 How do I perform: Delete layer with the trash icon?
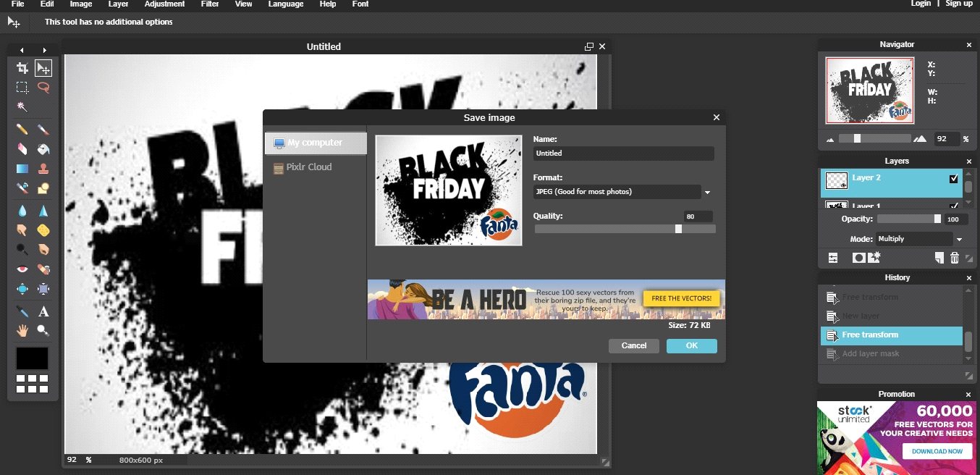pos(955,258)
